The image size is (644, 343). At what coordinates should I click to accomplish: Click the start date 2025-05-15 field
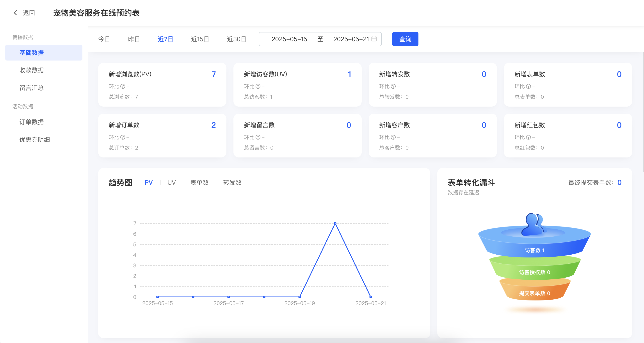(289, 39)
